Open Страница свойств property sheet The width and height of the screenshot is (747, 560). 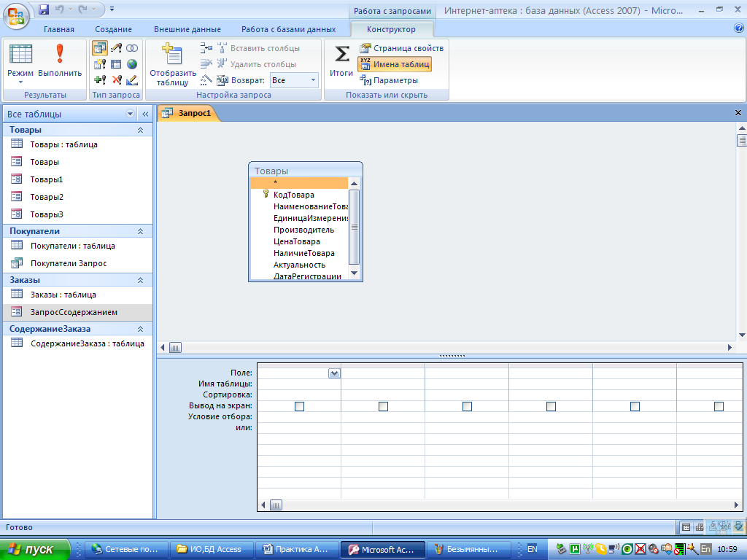coord(402,48)
